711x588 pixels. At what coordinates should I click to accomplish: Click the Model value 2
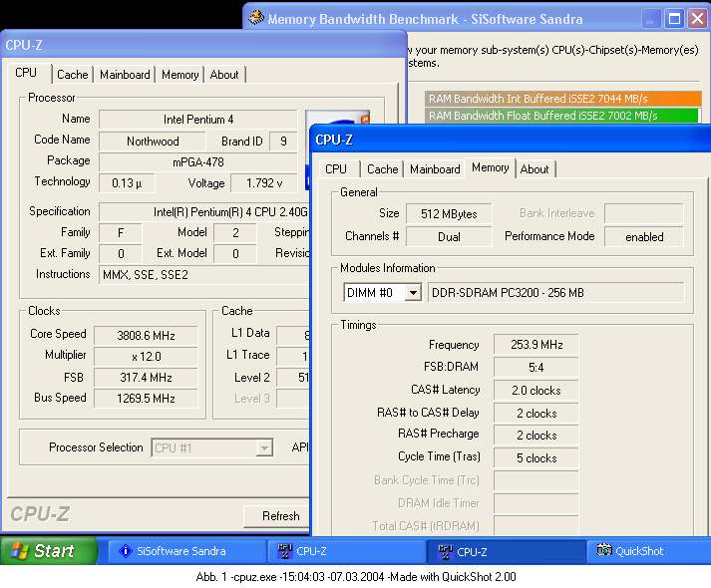pos(235,233)
